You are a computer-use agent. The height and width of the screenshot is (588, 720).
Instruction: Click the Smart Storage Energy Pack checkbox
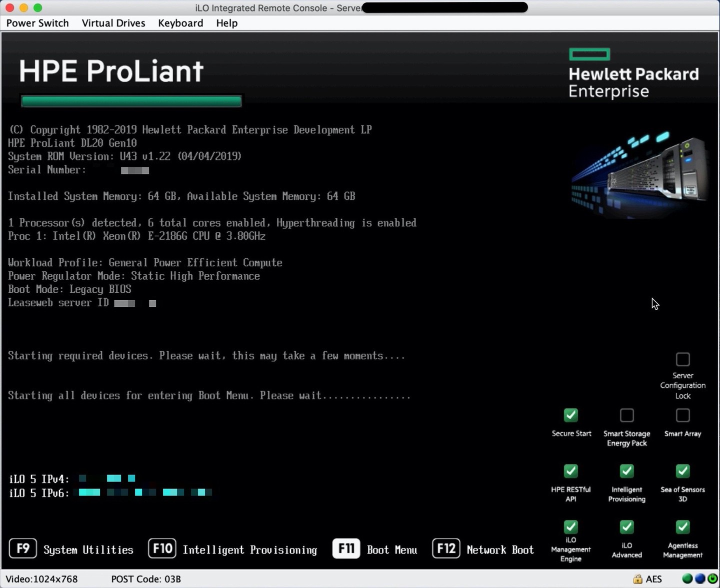[x=626, y=415]
